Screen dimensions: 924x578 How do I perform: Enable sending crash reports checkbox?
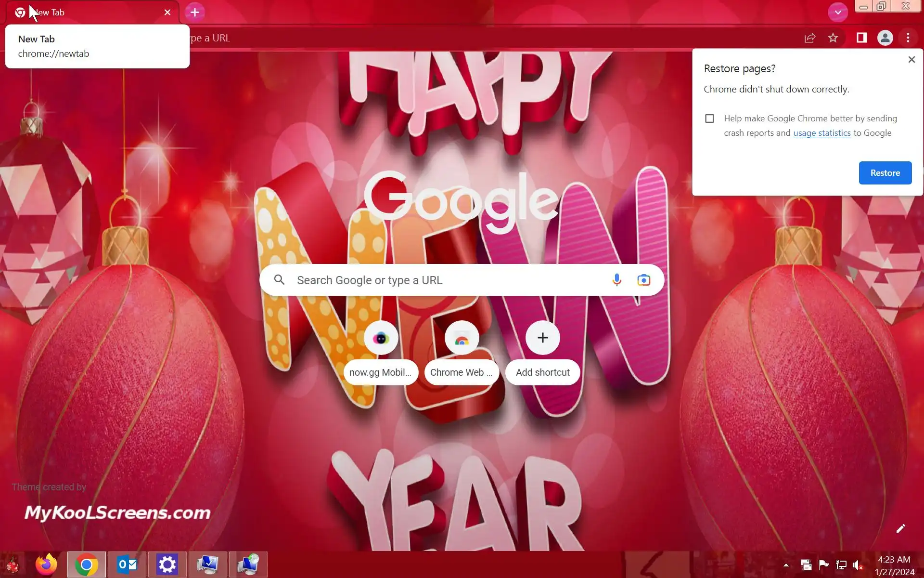pos(709,118)
